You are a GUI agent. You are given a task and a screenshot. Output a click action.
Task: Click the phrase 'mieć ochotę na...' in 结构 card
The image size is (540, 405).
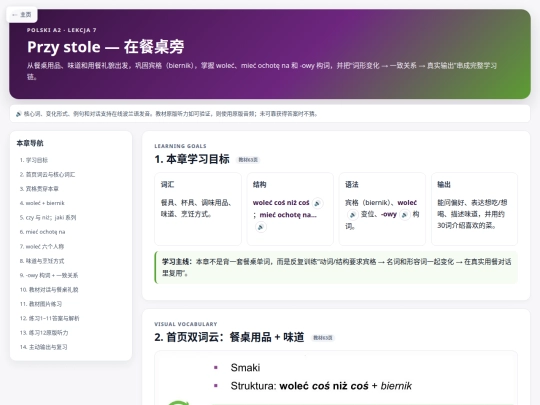tap(288, 215)
